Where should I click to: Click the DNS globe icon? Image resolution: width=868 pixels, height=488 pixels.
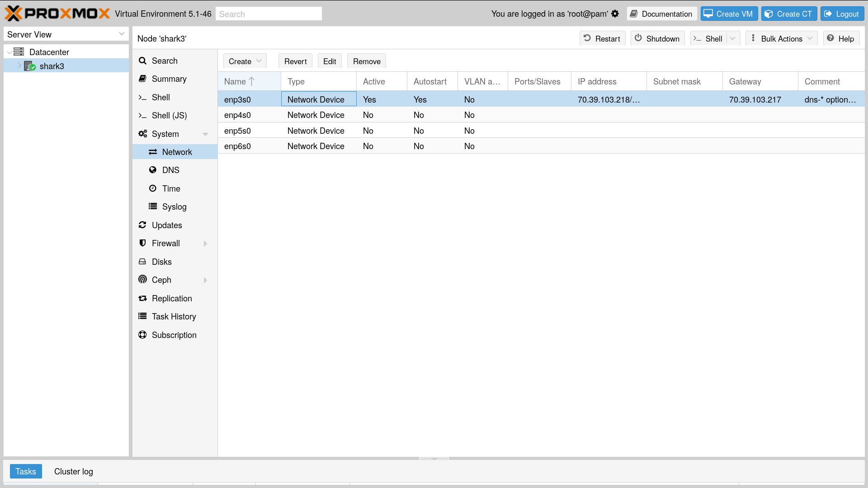[153, 170]
